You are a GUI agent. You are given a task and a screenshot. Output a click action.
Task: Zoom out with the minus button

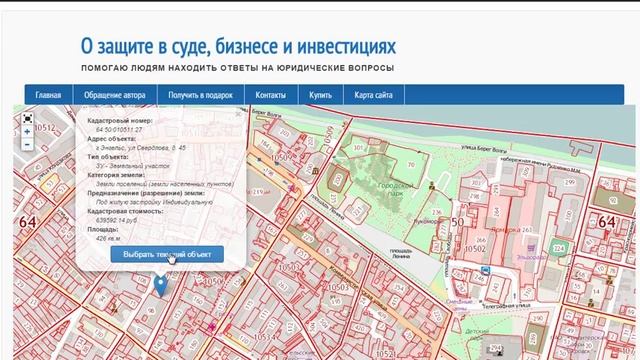point(27,144)
